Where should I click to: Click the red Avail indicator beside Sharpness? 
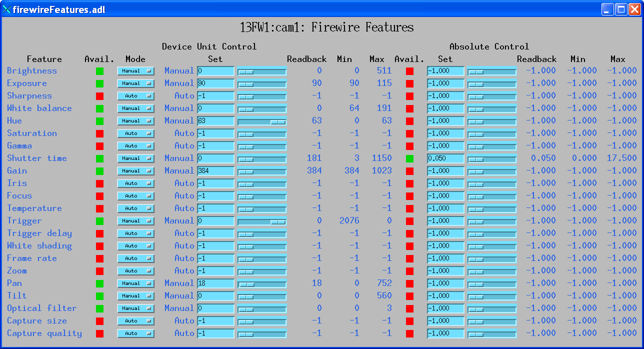tap(99, 95)
